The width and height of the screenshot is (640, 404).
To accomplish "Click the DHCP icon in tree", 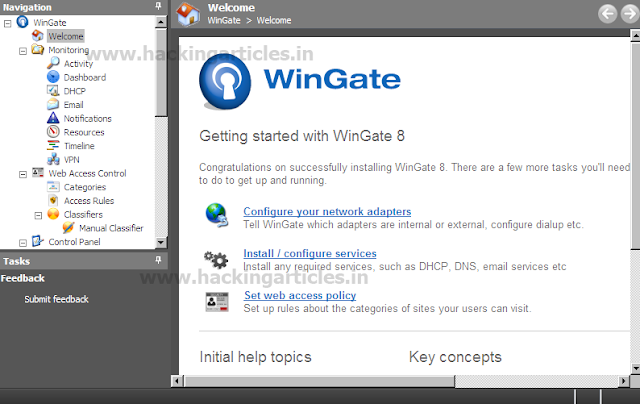I will pos(53,91).
